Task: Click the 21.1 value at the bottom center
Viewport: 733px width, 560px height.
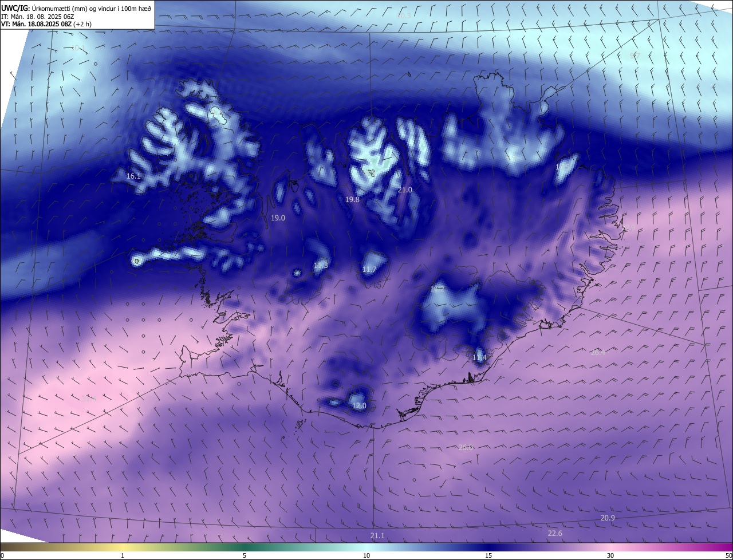Action: click(377, 536)
